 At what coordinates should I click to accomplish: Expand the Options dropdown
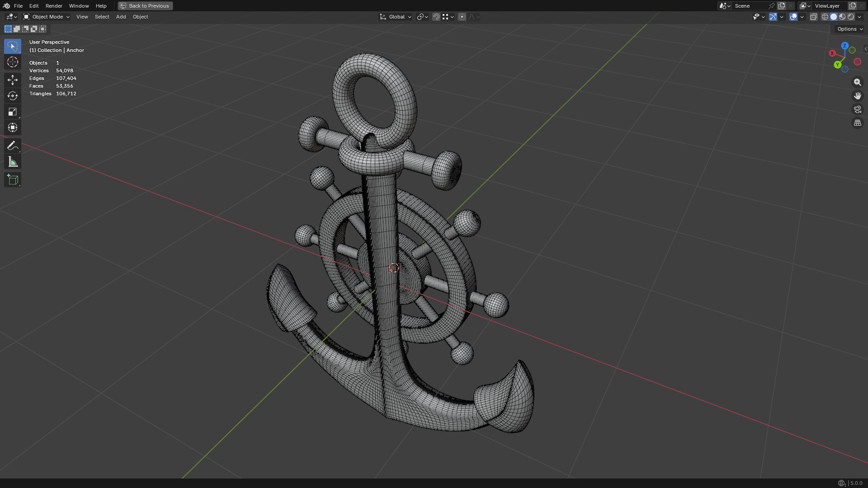click(849, 29)
